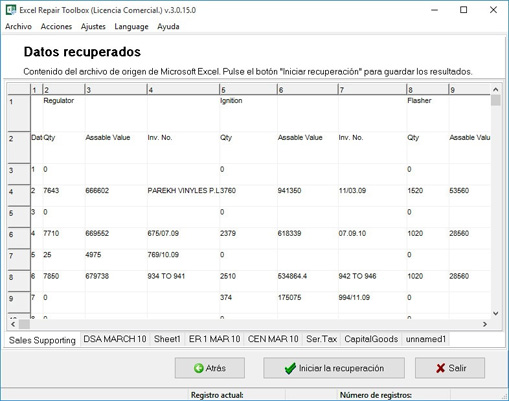Click the cell with 3760
The height and width of the screenshot is (401, 509).
pyautogui.click(x=248, y=195)
